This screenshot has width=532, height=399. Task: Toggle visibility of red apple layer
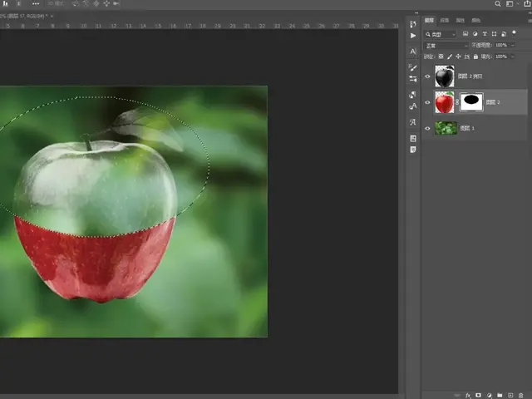pos(428,102)
